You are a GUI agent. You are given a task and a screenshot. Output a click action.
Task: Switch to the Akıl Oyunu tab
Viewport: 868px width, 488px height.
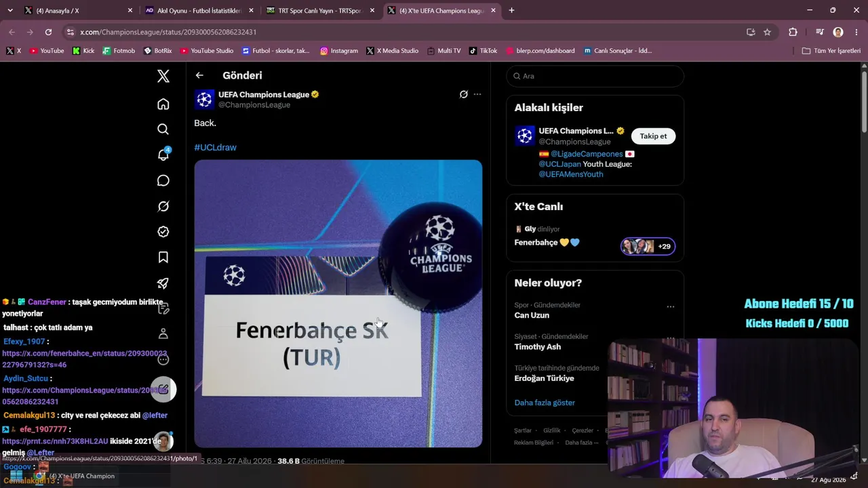point(199,10)
